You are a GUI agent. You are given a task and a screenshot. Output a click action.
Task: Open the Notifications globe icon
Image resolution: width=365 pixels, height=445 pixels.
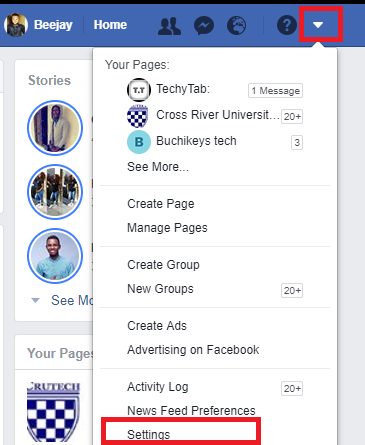[x=236, y=26]
